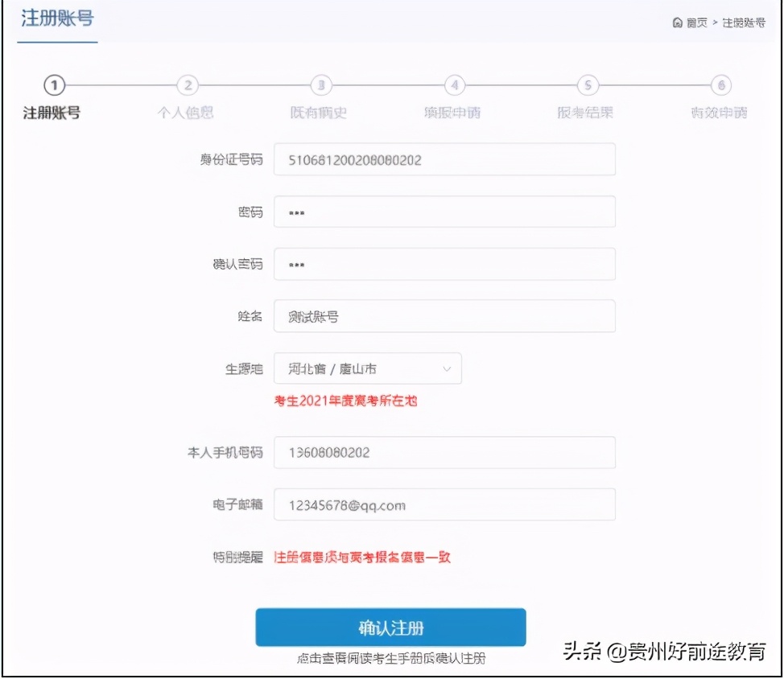
Task: Click the 电子邮箱 email field
Action: click(x=444, y=504)
